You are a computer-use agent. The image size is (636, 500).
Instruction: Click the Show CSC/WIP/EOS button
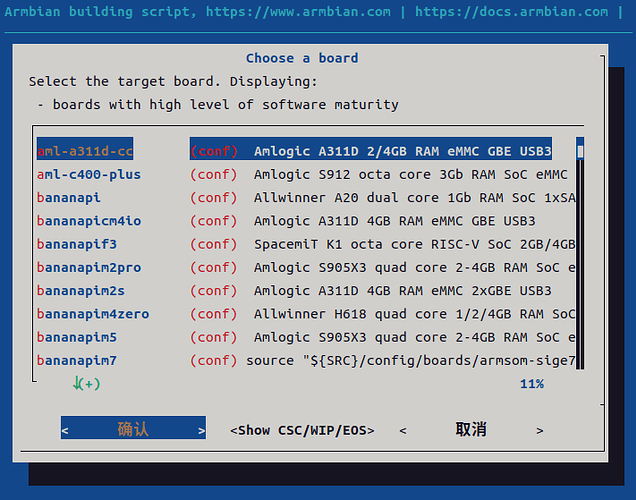[302, 430]
